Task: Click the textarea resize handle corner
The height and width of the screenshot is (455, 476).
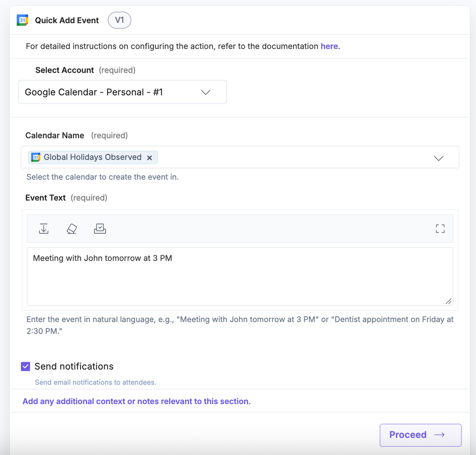Action: click(x=449, y=301)
